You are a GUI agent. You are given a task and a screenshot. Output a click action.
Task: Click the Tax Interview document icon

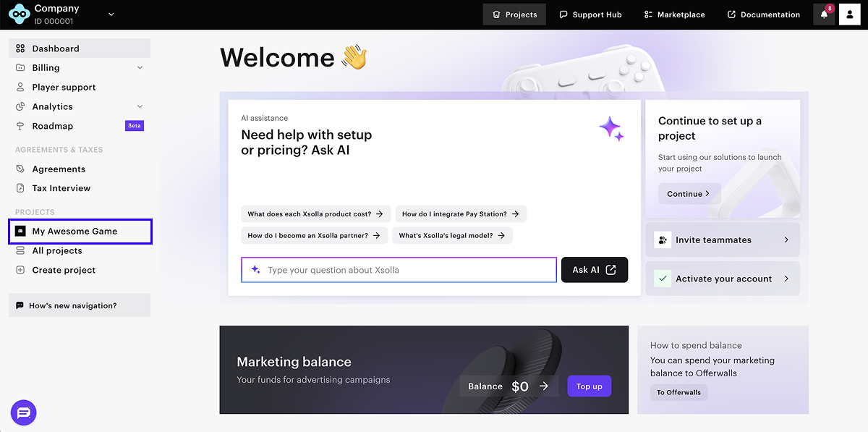tap(20, 188)
